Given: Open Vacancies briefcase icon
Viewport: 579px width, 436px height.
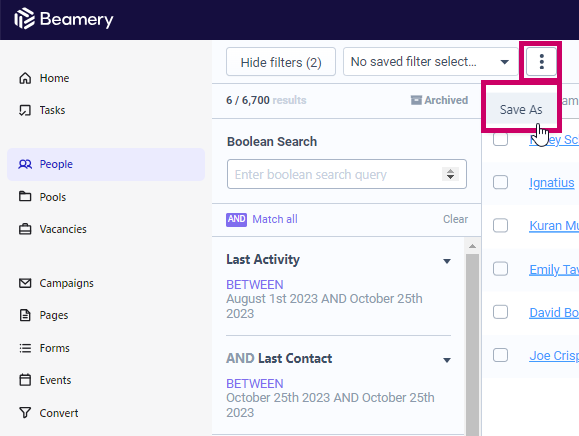Looking at the screenshot, I should (x=25, y=229).
